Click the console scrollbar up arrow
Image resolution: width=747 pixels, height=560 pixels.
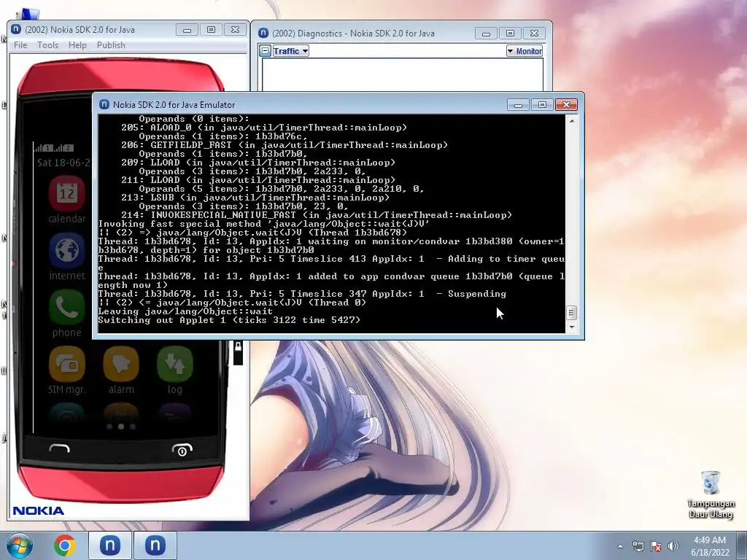click(x=572, y=121)
